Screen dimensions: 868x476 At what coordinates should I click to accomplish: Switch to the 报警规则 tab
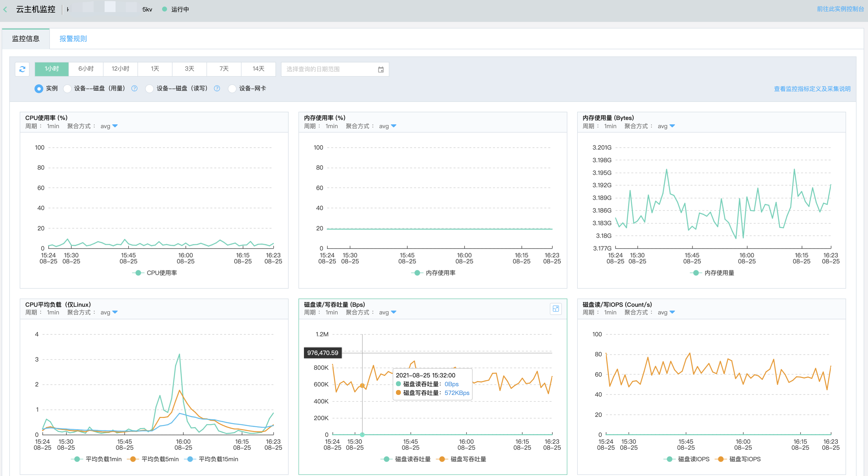coord(73,39)
